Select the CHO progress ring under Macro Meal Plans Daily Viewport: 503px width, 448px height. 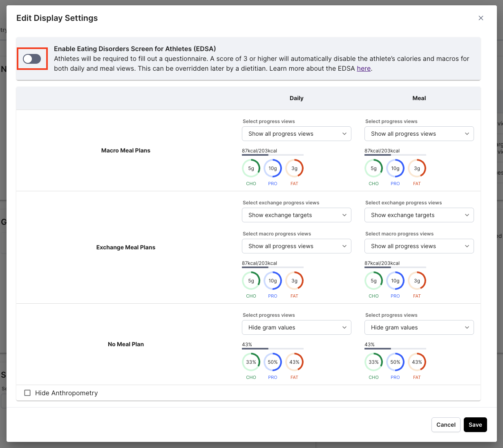pyautogui.click(x=251, y=168)
